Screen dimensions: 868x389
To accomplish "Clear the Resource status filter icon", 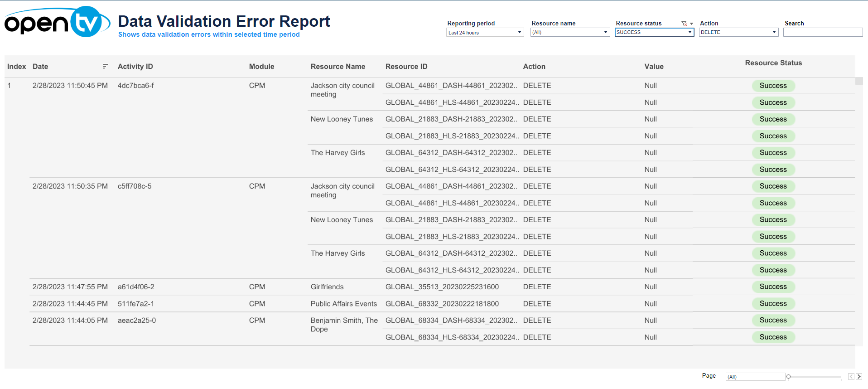I will [x=684, y=24].
